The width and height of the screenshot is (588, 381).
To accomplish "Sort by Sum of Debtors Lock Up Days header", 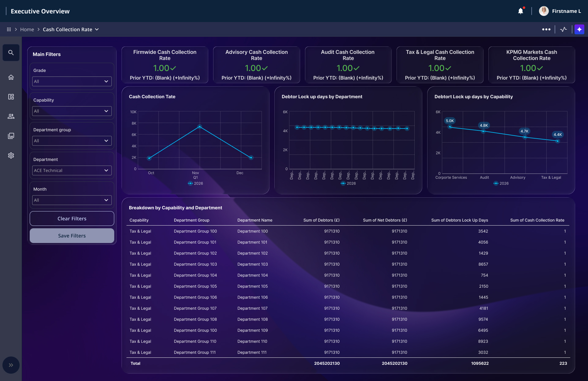I will point(460,220).
